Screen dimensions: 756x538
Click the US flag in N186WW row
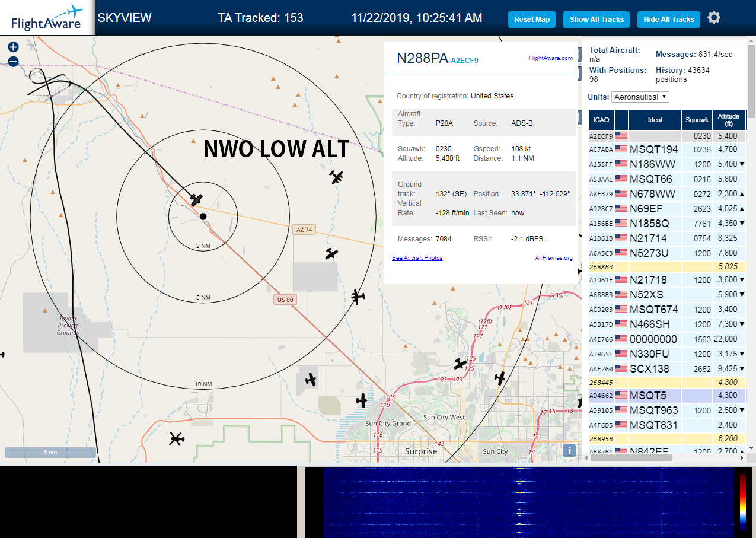pos(621,164)
